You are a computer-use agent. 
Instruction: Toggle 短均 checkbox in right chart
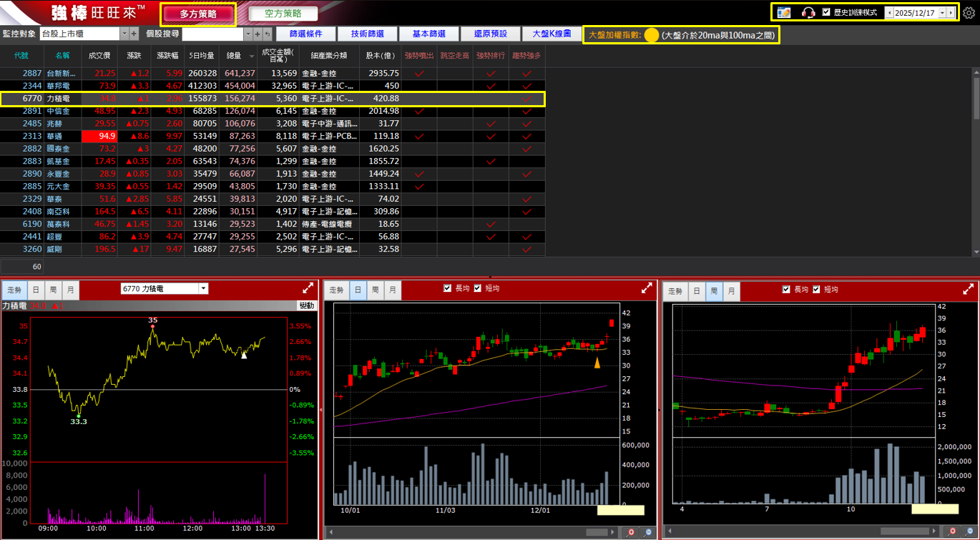[816, 289]
